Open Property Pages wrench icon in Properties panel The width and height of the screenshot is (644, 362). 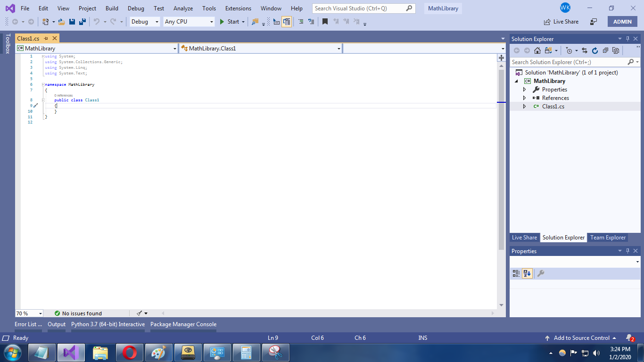(x=541, y=273)
